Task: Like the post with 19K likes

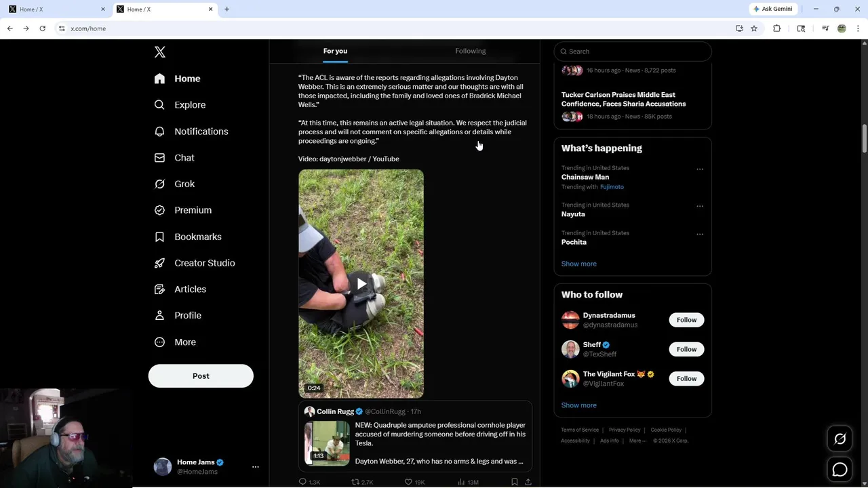Action: point(408,482)
